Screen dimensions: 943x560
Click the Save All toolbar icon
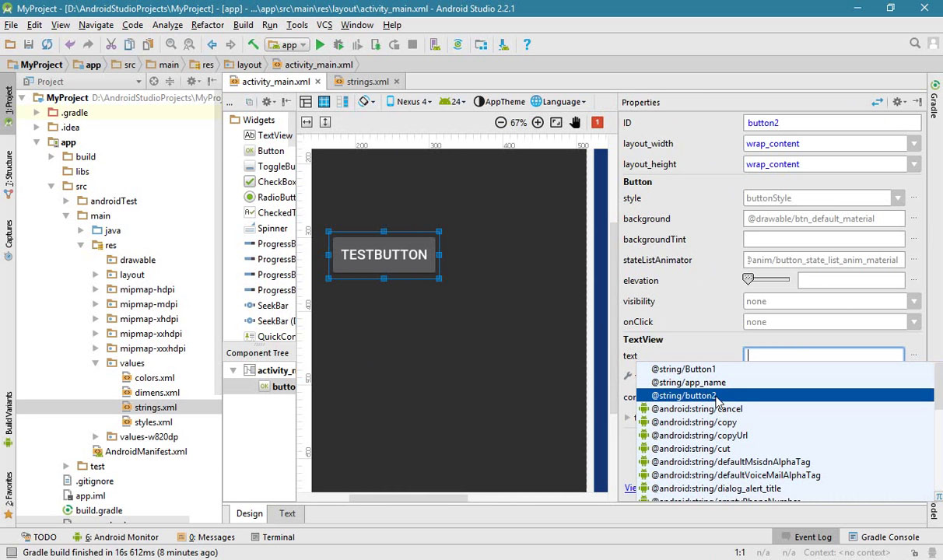(29, 44)
